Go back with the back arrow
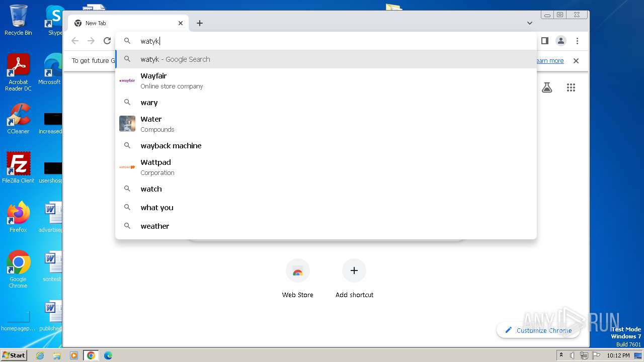Viewport: 644px width, 362px height. (x=75, y=41)
